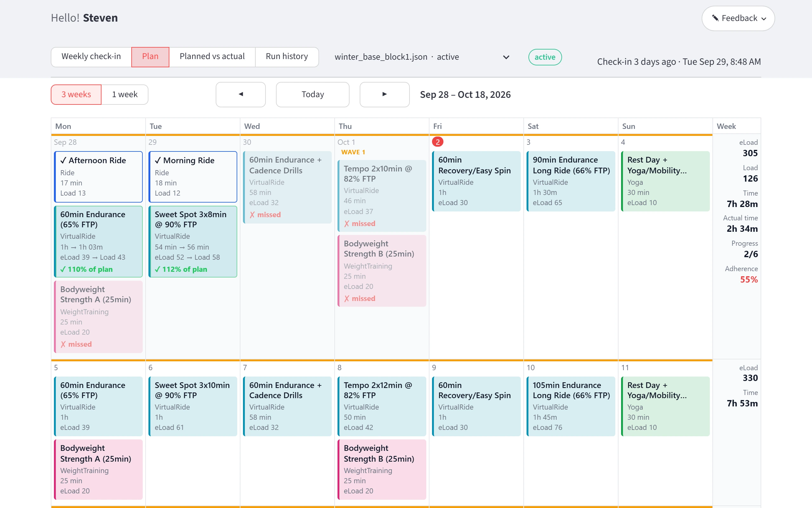Screen dimensions: 812x508
Task: Select the Plan tab
Action: (150, 57)
